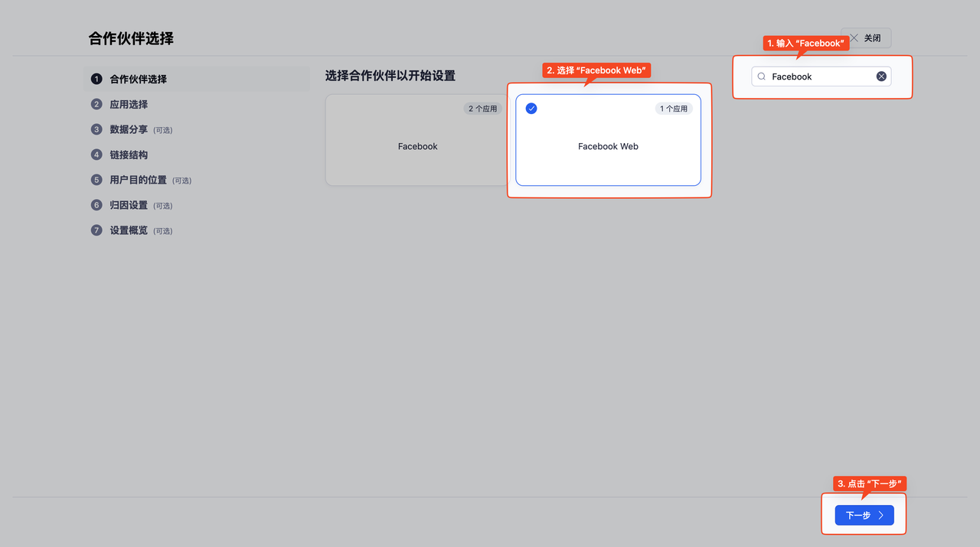Screen dimensions: 980x547
Task: Select "链接结构" in the setup steps list
Action: tap(127, 155)
